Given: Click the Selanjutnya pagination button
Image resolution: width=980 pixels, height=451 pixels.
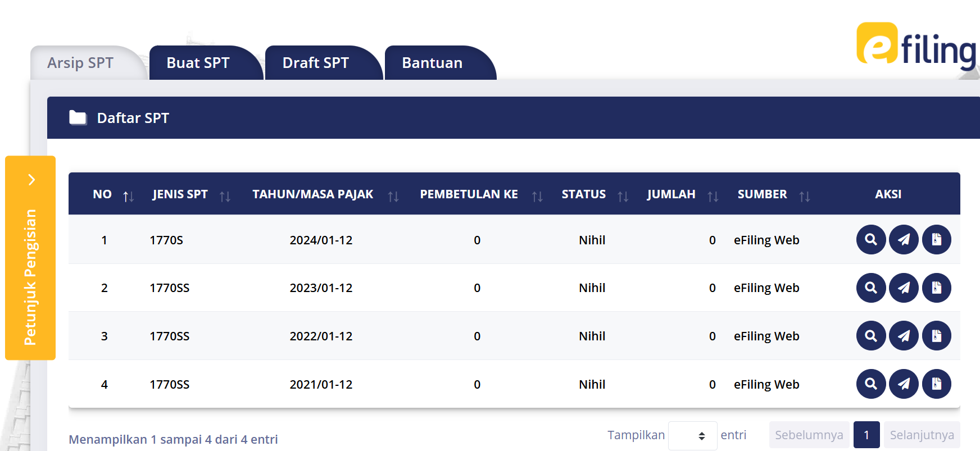Looking at the screenshot, I should click(x=922, y=435).
